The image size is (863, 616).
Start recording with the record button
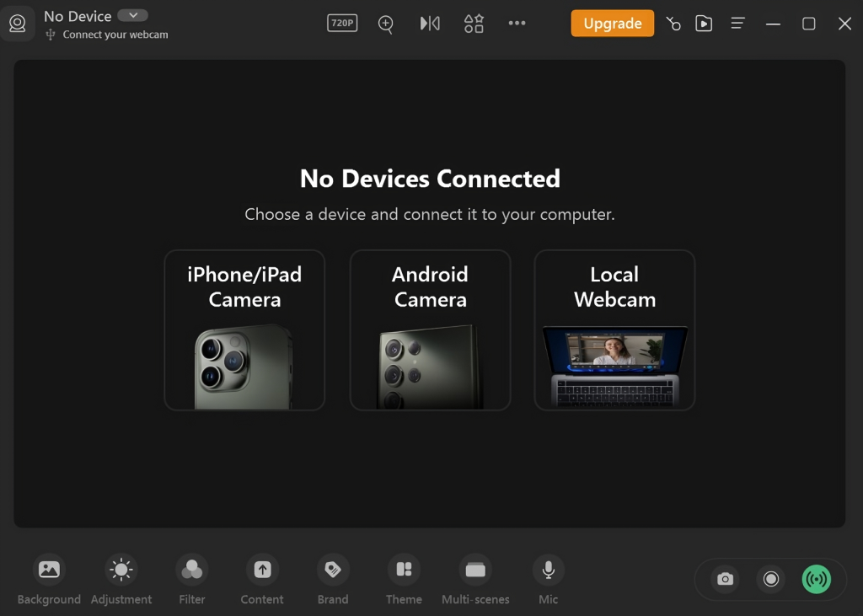click(x=771, y=579)
